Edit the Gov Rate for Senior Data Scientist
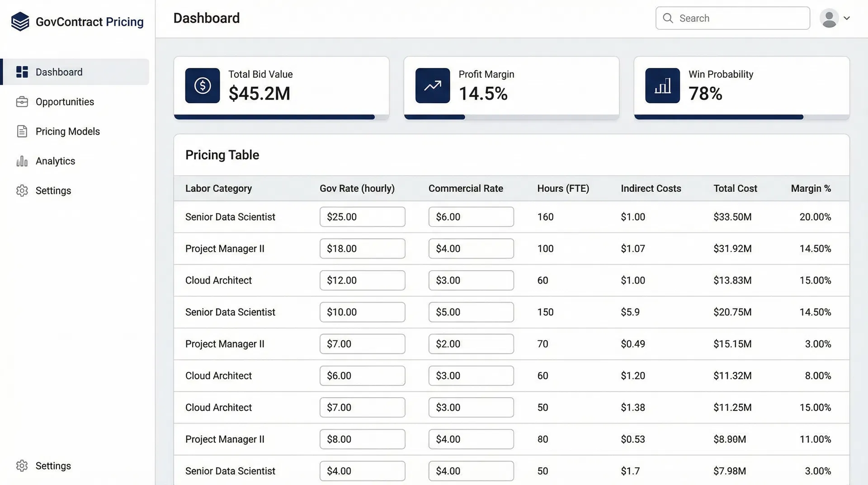This screenshot has height=485, width=868. point(362,217)
